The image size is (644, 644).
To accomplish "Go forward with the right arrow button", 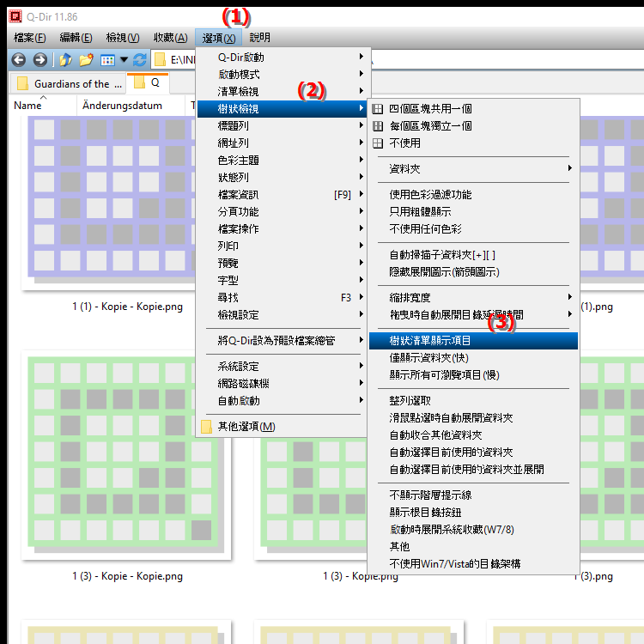I will click(39, 60).
